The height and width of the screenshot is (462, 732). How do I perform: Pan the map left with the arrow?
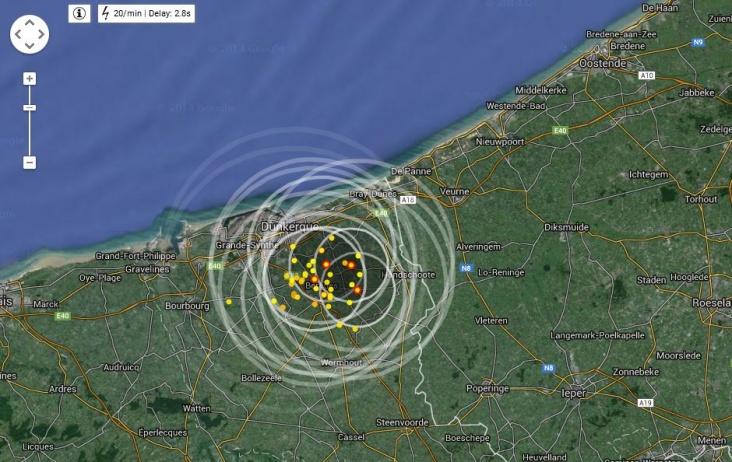click(x=18, y=34)
